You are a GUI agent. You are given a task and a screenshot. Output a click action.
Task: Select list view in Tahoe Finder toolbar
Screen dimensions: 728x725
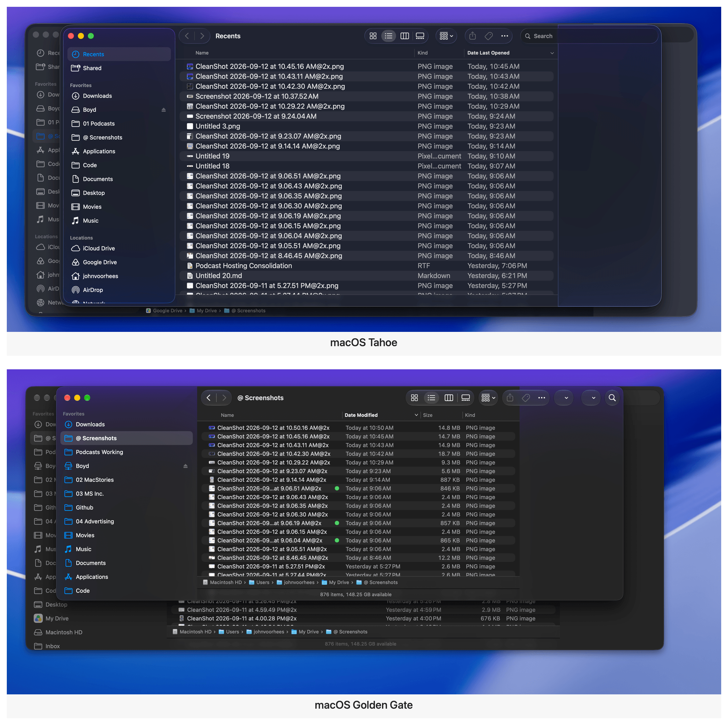(x=388, y=36)
